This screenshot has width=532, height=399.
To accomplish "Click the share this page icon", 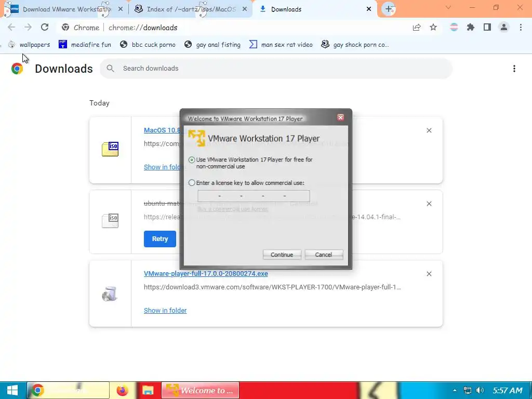I will click(417, 28).
